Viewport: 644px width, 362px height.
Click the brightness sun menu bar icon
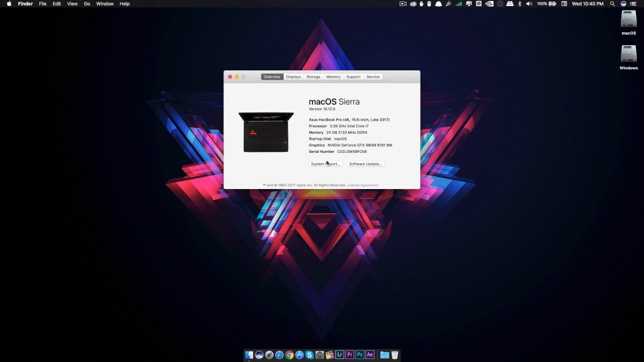click(x=500, y=4)
